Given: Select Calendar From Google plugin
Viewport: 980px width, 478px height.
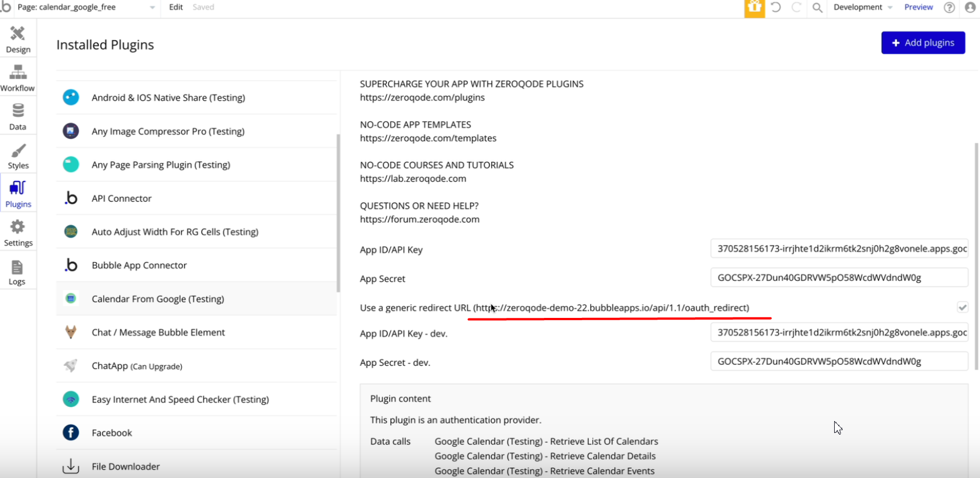Looking at the screenshot, I should point(158,299).
